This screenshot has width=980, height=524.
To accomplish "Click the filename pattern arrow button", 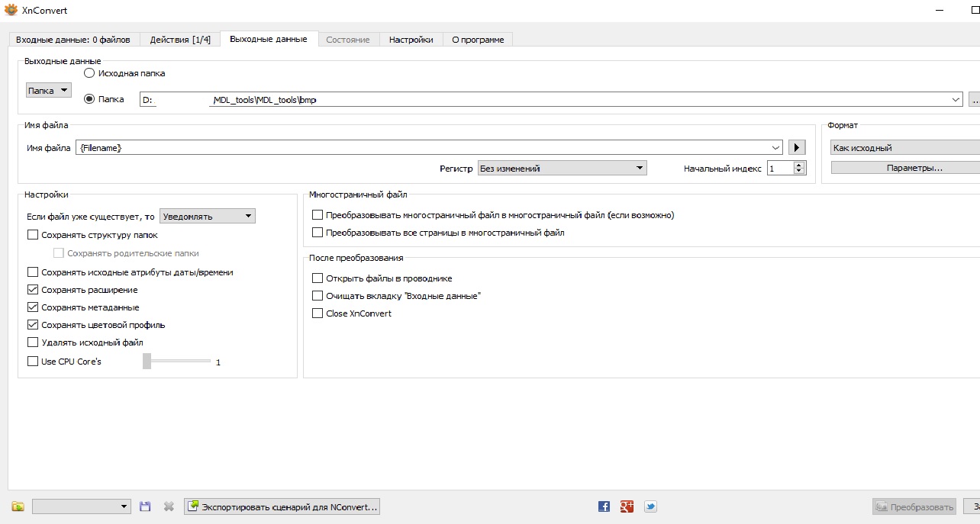I will 796,147.
